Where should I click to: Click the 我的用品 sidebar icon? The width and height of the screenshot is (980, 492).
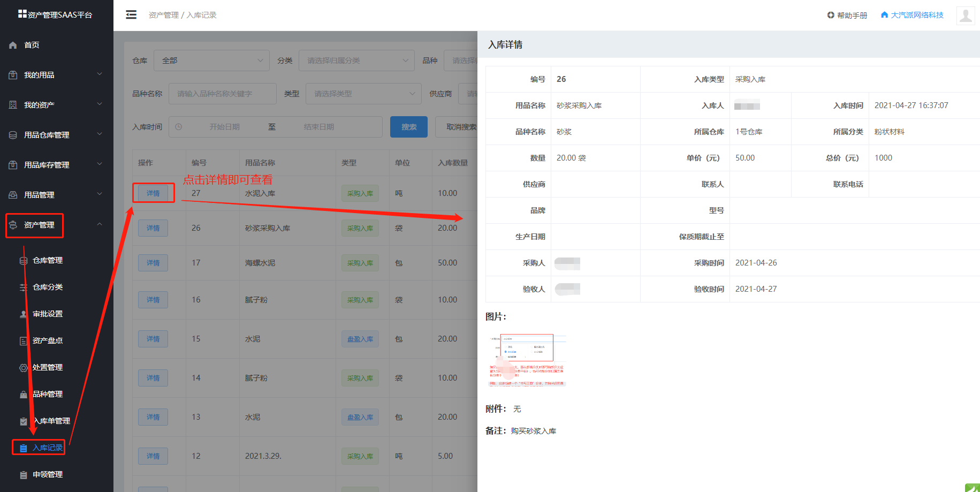(13, 75)
